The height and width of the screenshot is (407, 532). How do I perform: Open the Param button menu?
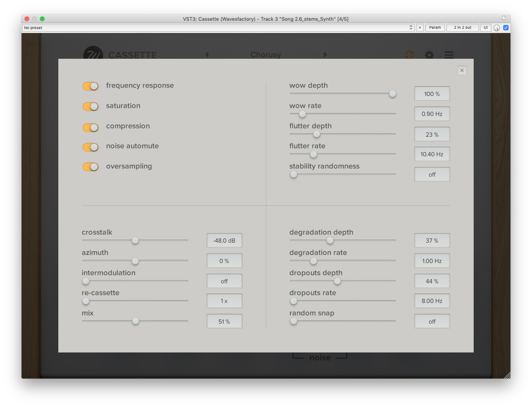click(x=435, y=28)
